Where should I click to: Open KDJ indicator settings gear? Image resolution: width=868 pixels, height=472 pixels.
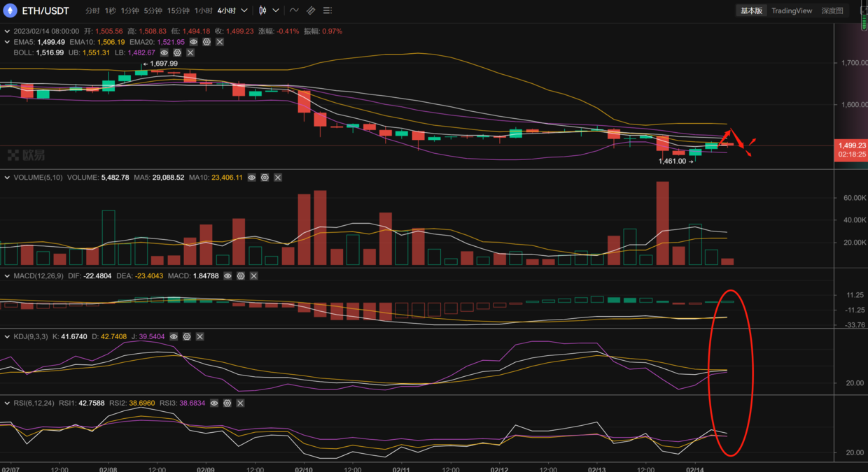coord(187,337)
